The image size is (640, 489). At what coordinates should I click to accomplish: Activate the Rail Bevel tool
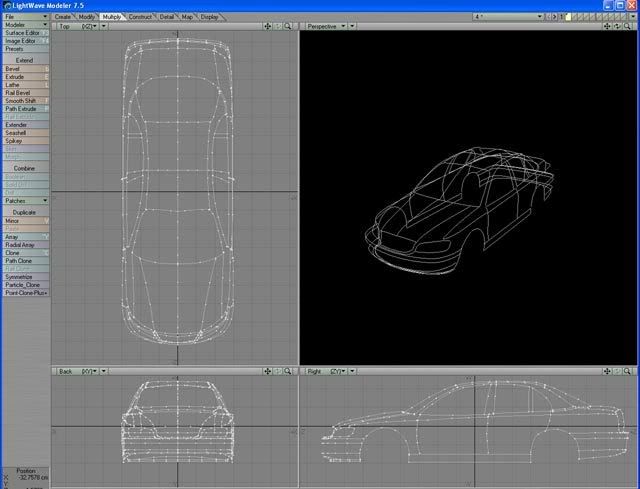pos(26,93)
